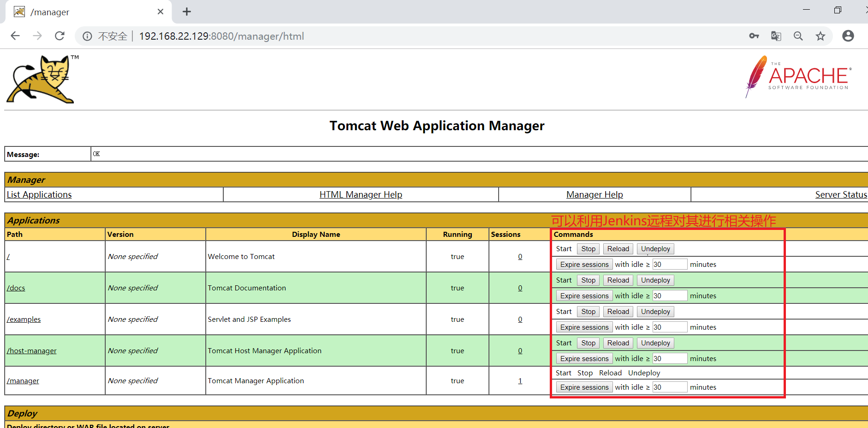Close the /manager tab
Viewport: 868px width, 428px height.
click(161, 12)
